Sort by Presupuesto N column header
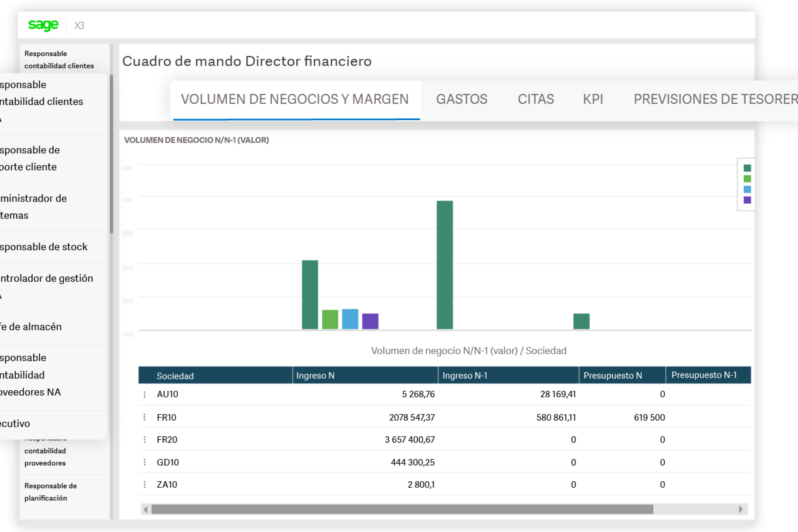The width and height of the screenshot is (798, 532). click(623, 375)
